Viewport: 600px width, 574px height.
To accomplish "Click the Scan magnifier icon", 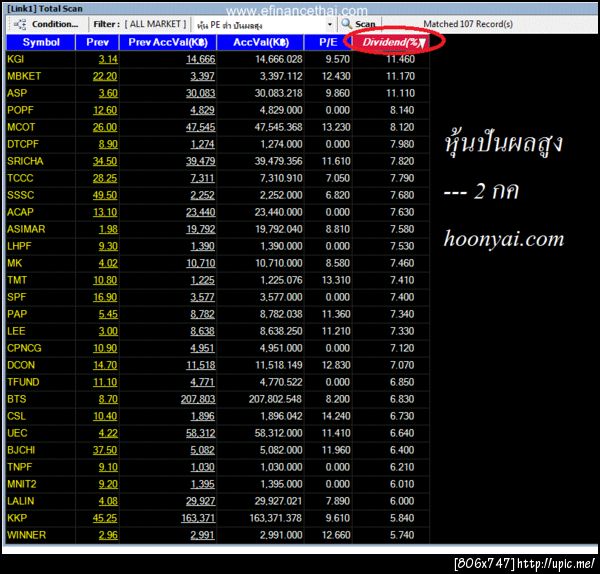I will pyautogui.click(x=347, y=24).
